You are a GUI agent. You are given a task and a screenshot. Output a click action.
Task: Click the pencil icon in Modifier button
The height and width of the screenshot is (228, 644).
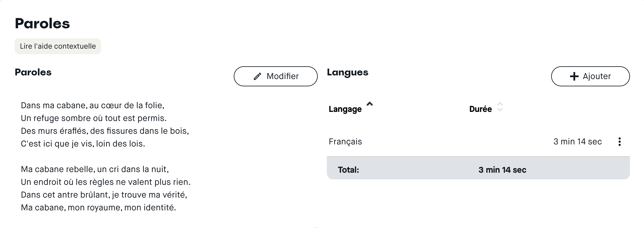click(257, 76)
